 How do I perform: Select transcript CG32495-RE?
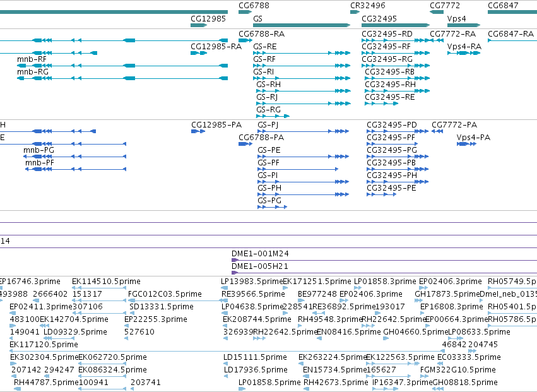click(x=382, y=104)
